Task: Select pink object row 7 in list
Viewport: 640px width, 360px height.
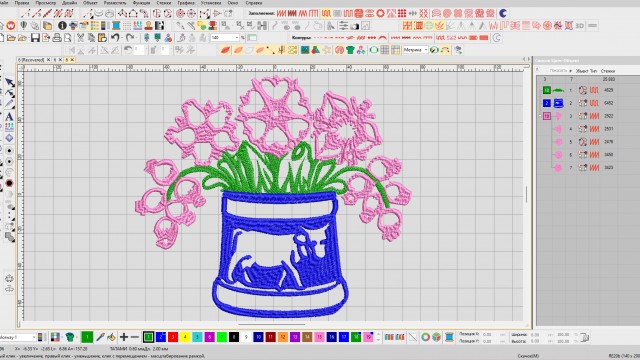Action: tap(588, 167)
